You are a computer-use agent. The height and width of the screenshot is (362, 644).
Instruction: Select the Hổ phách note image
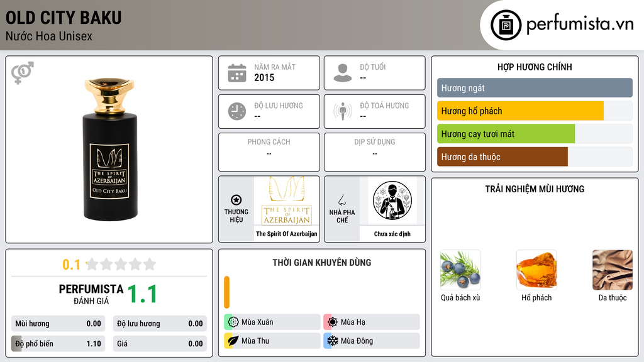point(536,270)
